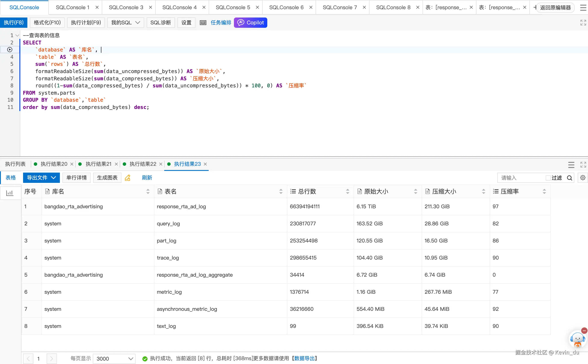
Task: Open result table settings gear
Action: click(x=583, y=178)
